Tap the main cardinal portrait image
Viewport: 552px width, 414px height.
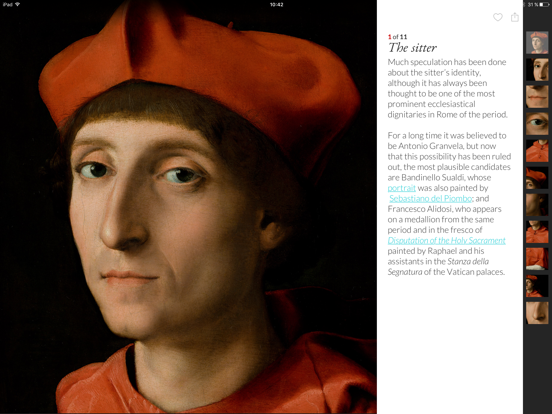click(x=188, y=207)
